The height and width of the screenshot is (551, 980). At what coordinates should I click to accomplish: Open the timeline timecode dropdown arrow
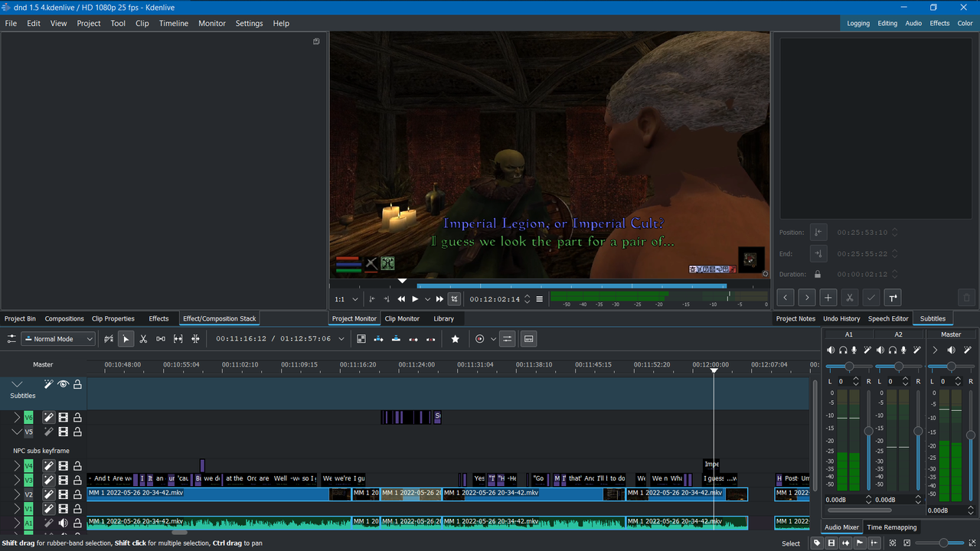[x=341, y=339]
